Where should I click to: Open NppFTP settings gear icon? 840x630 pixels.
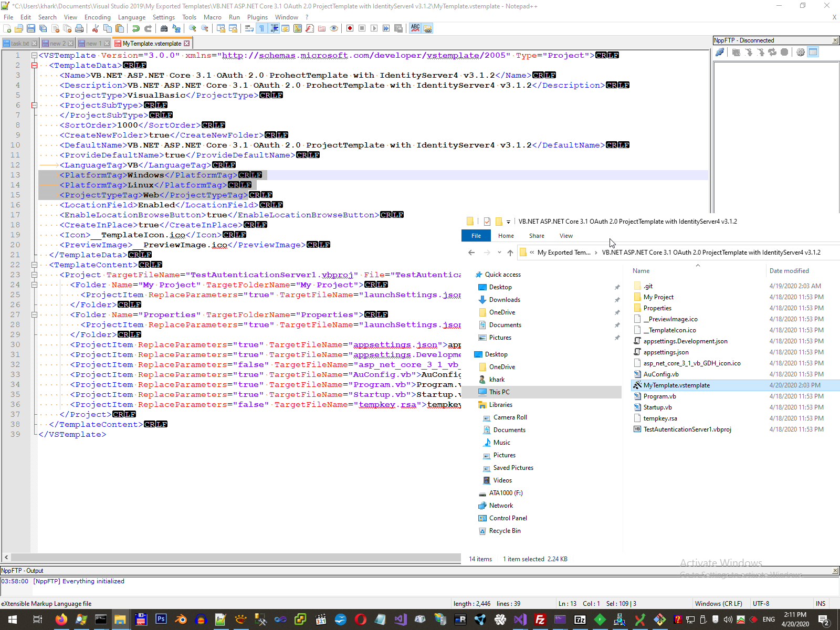(x=801, y=52)
